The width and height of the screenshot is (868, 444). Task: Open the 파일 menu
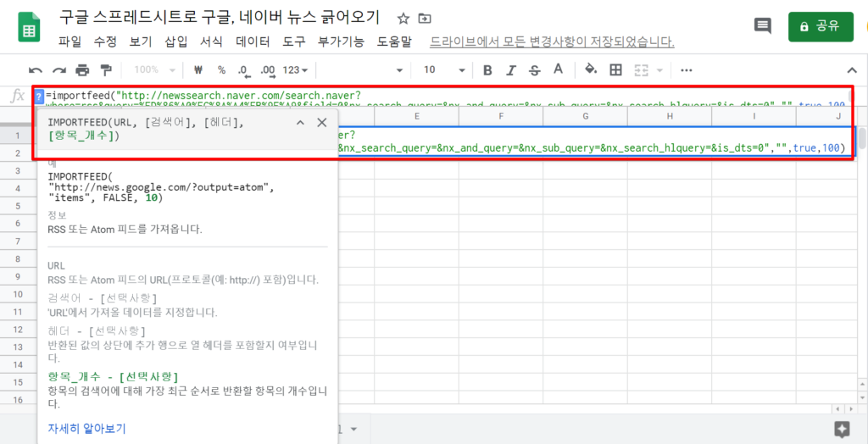point(70,42)
